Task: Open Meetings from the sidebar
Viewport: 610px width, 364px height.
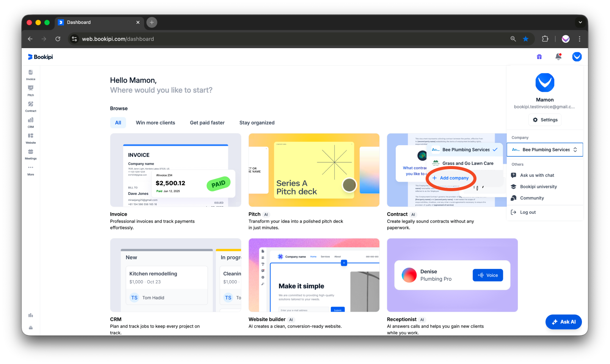Action: coord(30,154)
